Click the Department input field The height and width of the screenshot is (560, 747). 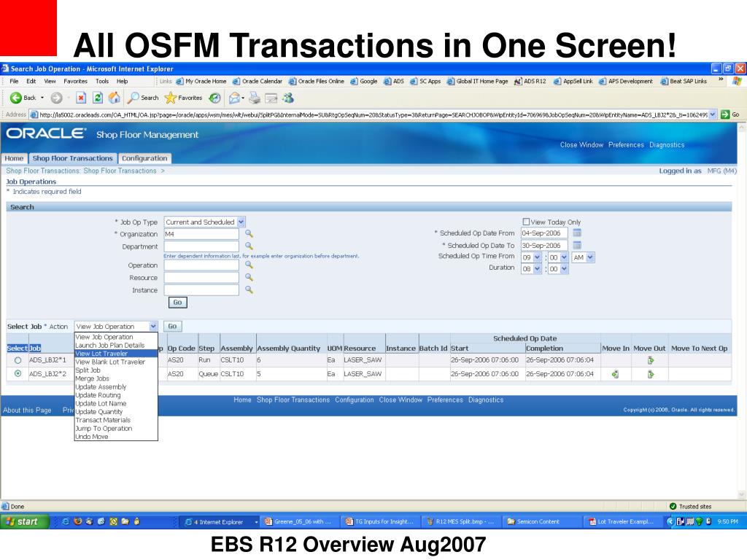pyautogui.click(x=201, y=246)
